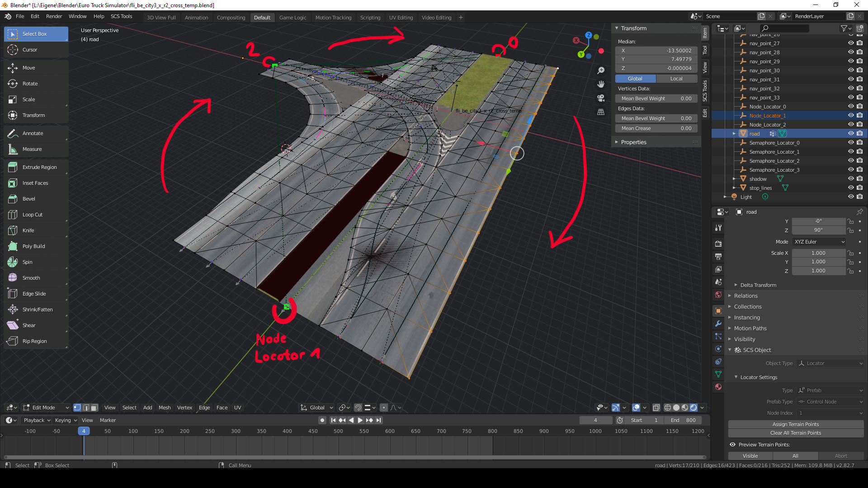The image size is (868, 488).
Task: Open Modifier properties wrench tab
Action: click(x=718, y=324)
